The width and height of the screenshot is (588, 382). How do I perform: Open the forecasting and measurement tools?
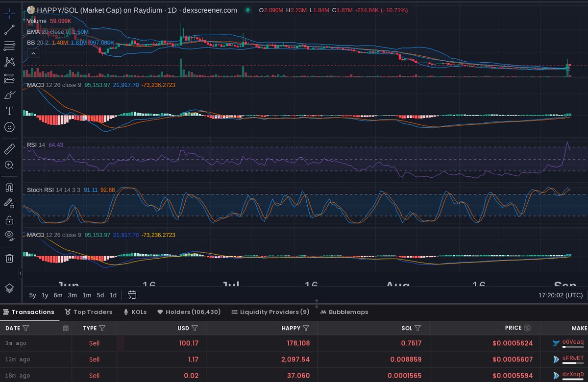[9, 78]
